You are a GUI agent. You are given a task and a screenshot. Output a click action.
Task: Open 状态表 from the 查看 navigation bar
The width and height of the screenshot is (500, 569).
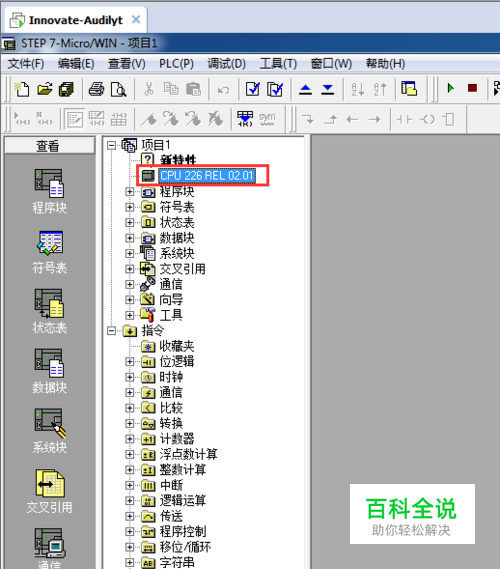(x=50, y=311)
